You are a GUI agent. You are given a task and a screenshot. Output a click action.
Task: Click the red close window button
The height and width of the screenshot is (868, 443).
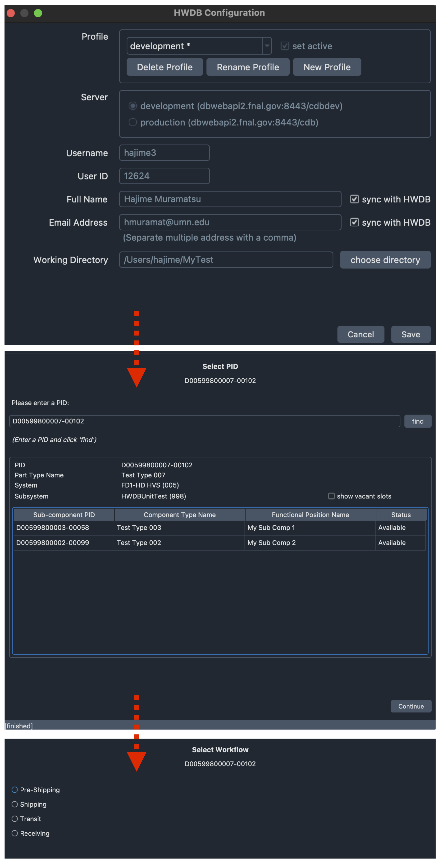(11, 13)
